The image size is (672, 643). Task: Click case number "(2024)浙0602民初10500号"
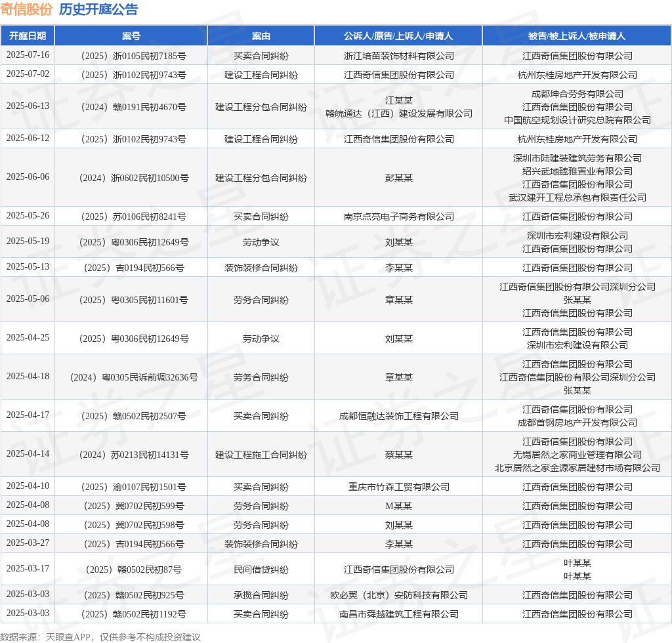134,178
